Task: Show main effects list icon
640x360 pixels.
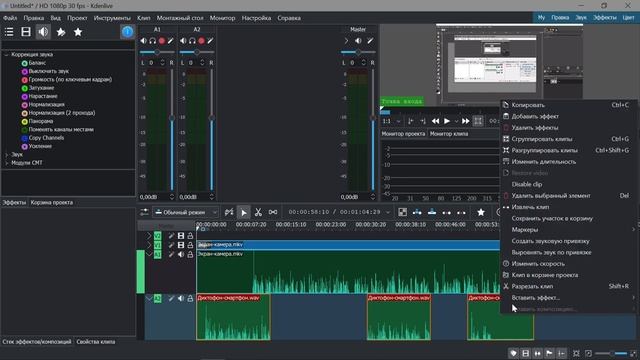Action: 9,32
